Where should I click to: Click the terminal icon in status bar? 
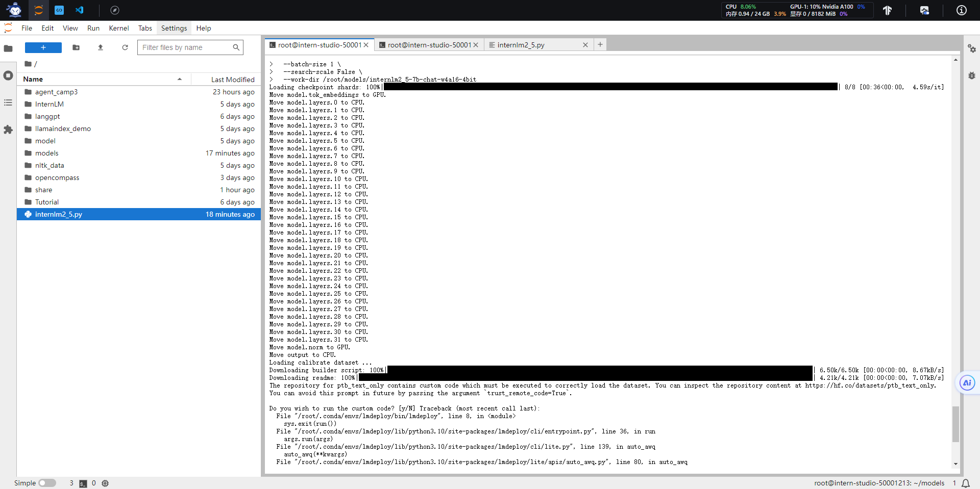[83, 483]
